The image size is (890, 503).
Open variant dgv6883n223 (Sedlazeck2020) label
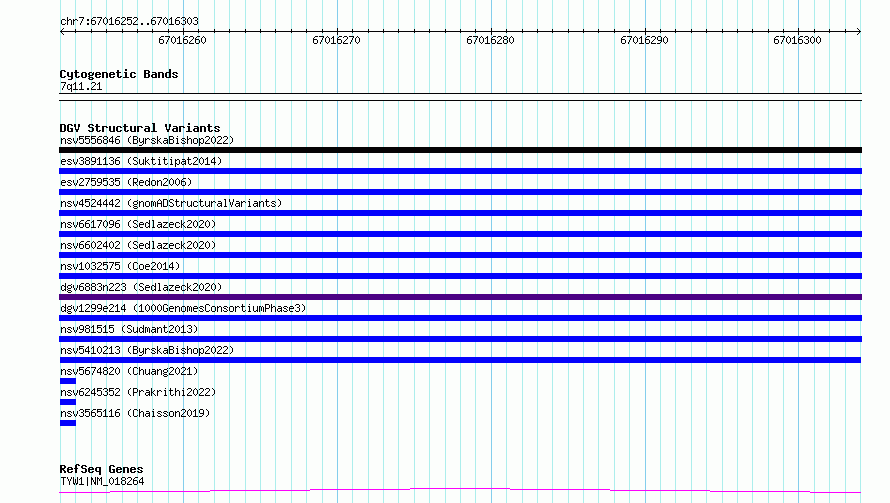(x=141, y=287)
